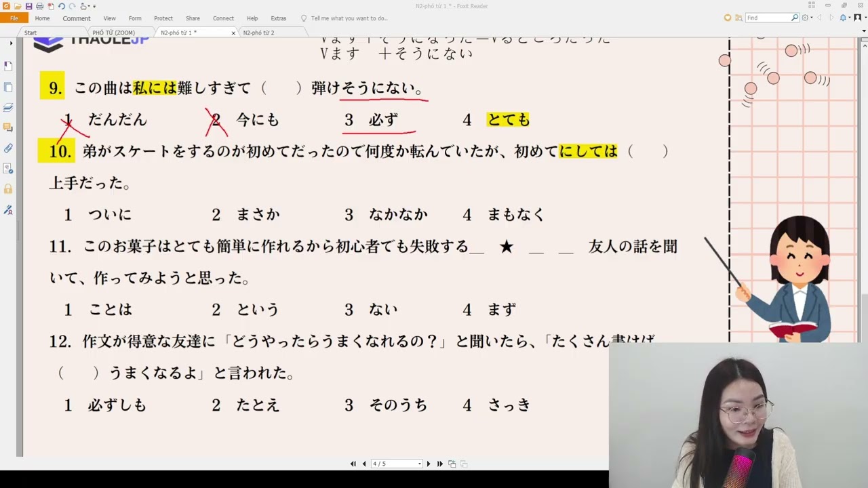Go to previous page button

point(364,464)
